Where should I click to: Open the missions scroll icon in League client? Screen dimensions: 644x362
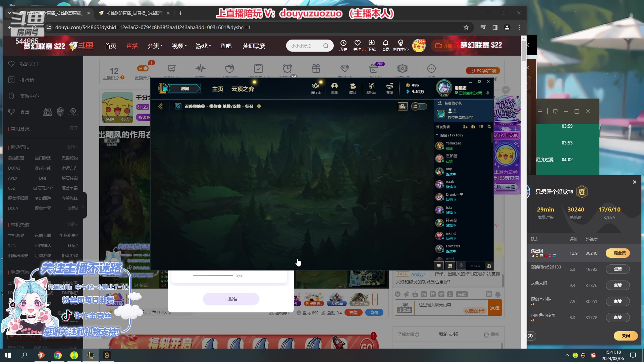click(x=450, y=266)
